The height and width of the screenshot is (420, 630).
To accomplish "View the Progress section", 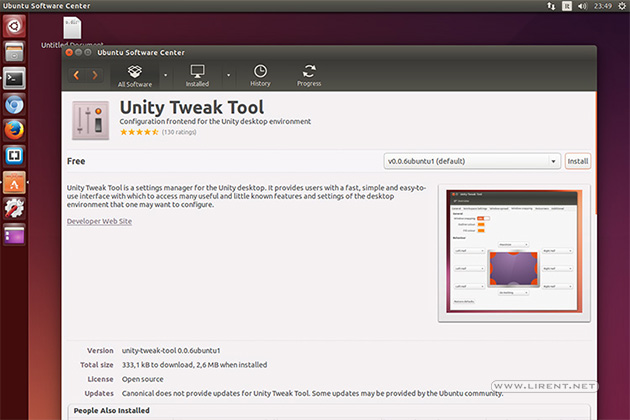I will coord(309,76).
